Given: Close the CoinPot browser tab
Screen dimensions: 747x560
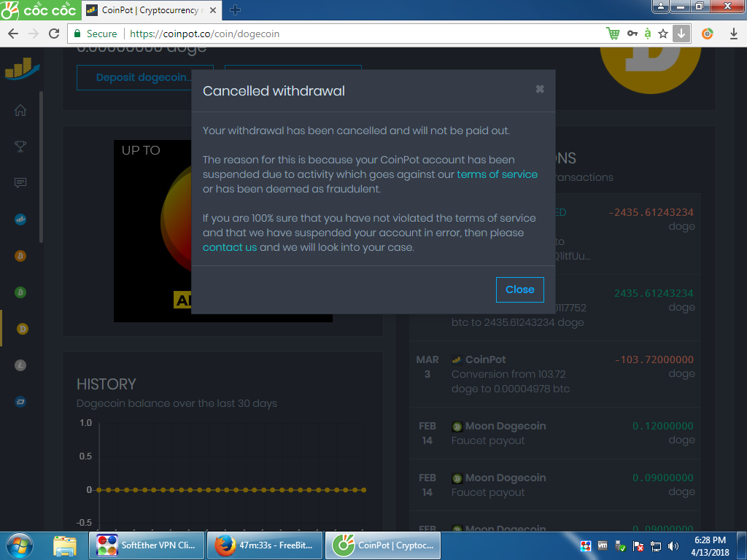Looking at the screenshot, I should click(213, 10).
